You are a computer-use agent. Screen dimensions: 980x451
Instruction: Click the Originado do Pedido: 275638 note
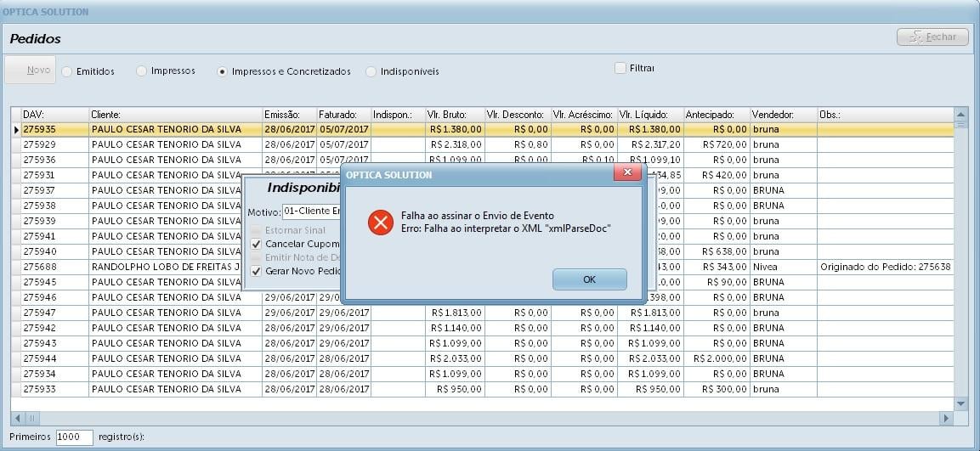point(885,267)
